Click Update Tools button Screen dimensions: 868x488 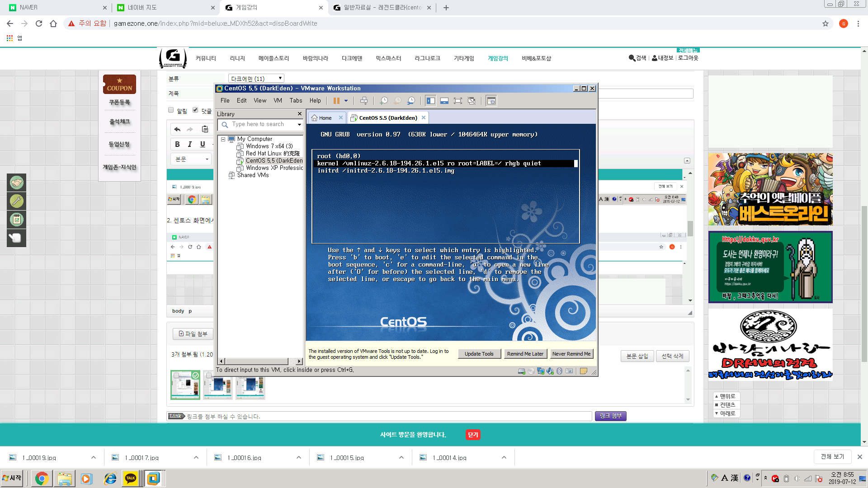[x=479, y=354]
